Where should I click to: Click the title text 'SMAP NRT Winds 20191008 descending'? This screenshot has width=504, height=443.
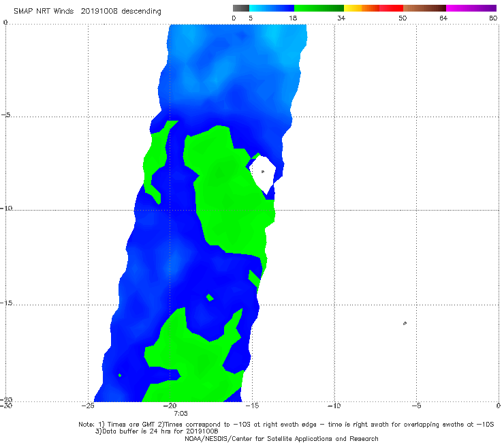click(87, 11)
